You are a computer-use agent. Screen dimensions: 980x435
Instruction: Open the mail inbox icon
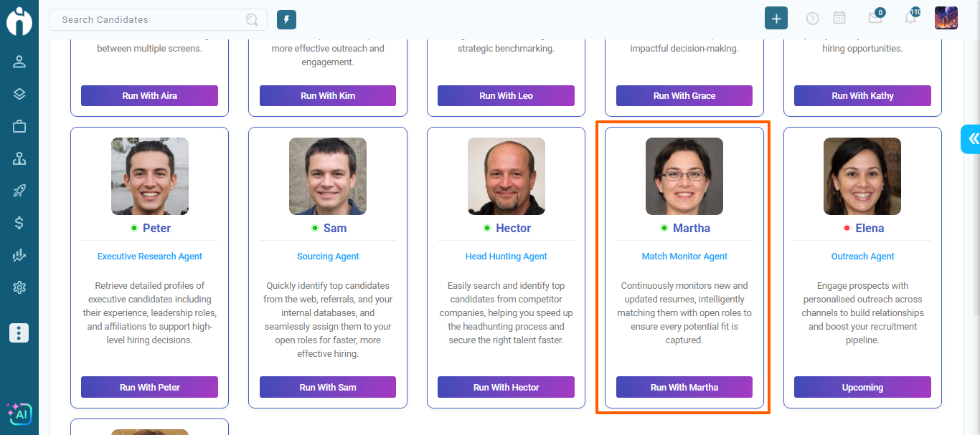875,19
